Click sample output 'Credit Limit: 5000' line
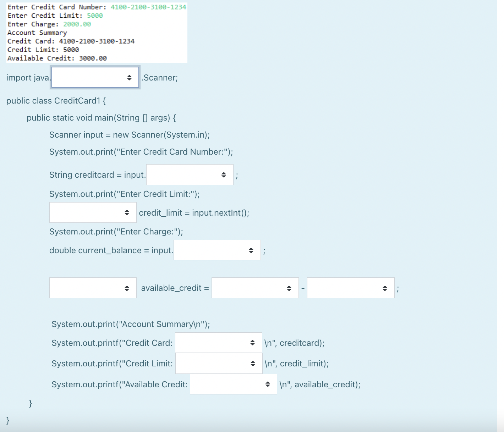Viewport: 504px width, 432px height. tap(43, 50)
